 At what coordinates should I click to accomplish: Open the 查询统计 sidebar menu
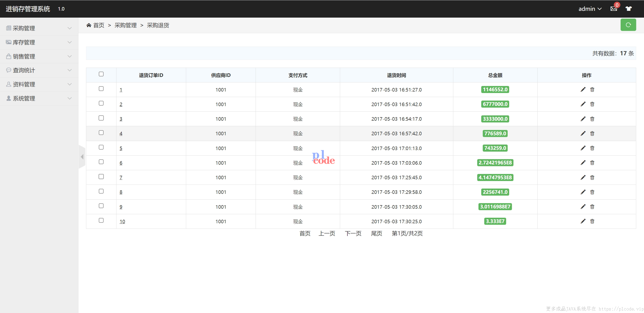tap(39, 70)
